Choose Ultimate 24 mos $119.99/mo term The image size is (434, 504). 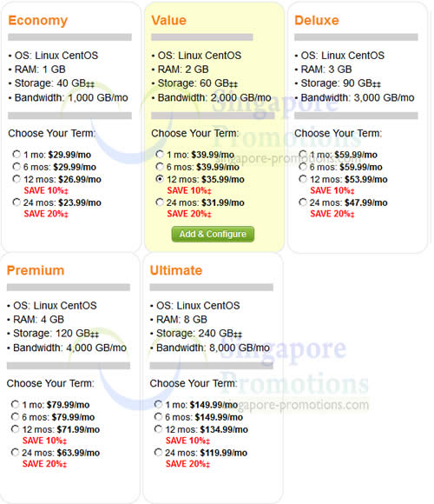[158, 452]
